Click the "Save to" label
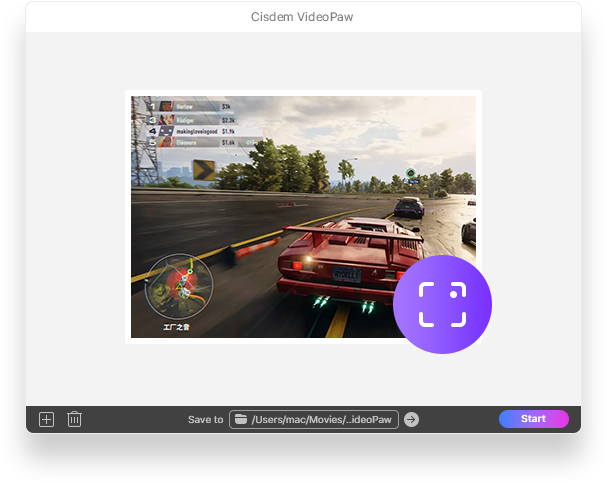 206,420
